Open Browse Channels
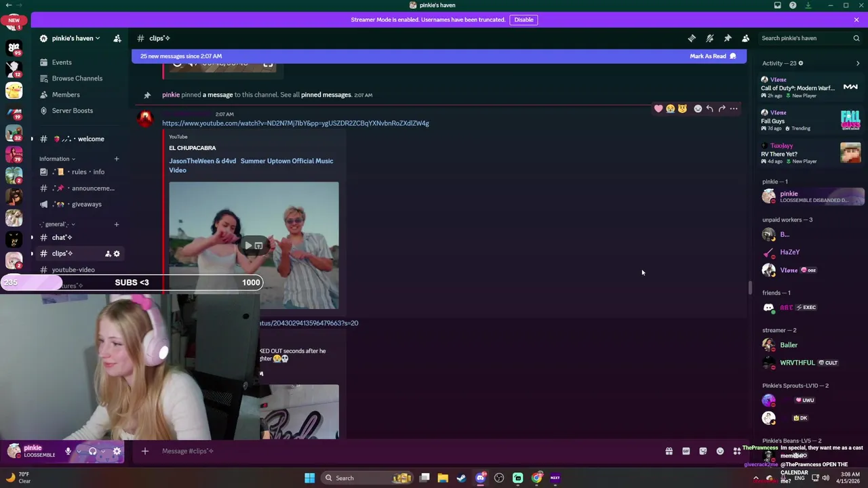Screen dimensions: 868x488 pyautogui.click(x=80, y=79)
